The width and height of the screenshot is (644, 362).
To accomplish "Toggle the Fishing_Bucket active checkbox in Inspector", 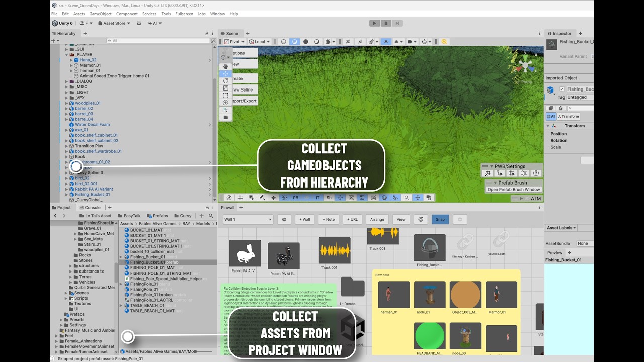I will pos(562,89).
